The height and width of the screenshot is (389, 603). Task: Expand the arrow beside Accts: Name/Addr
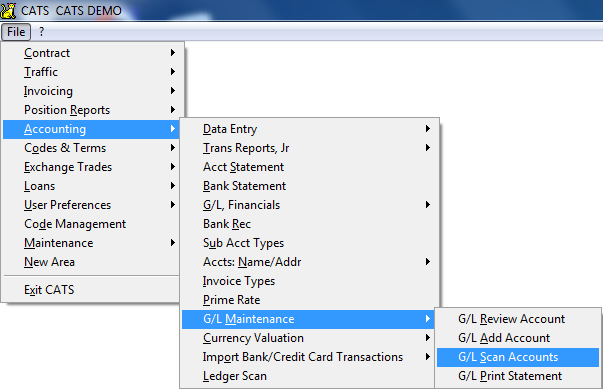point(428,262)
